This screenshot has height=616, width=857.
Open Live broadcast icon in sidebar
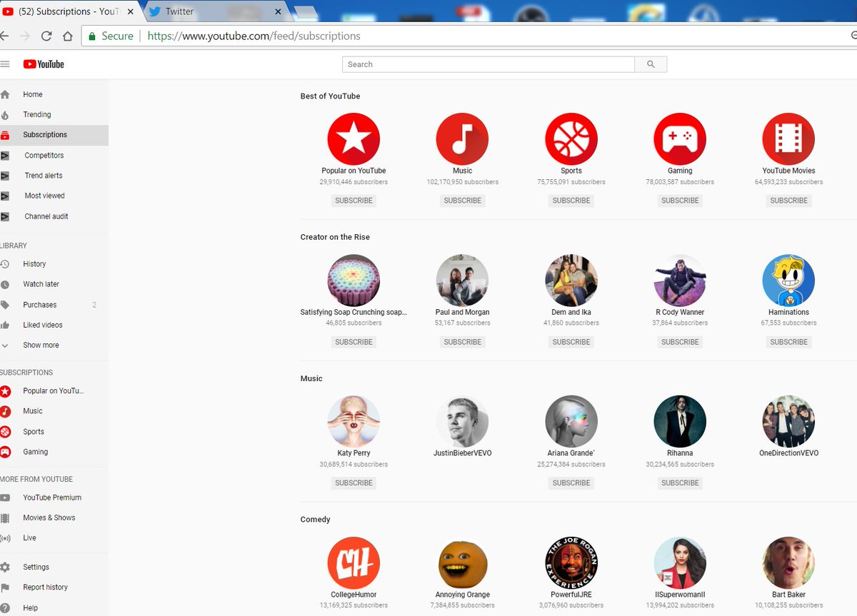(x=5, y=538)
